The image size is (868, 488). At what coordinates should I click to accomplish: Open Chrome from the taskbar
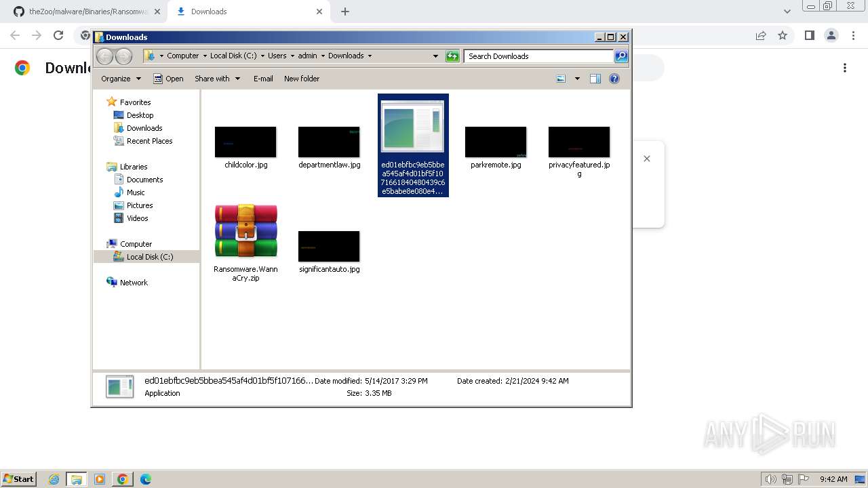[122, 479]
